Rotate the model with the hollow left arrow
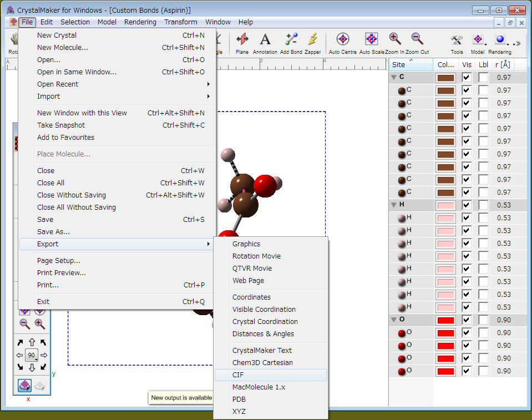 click(x=19, y=355)
